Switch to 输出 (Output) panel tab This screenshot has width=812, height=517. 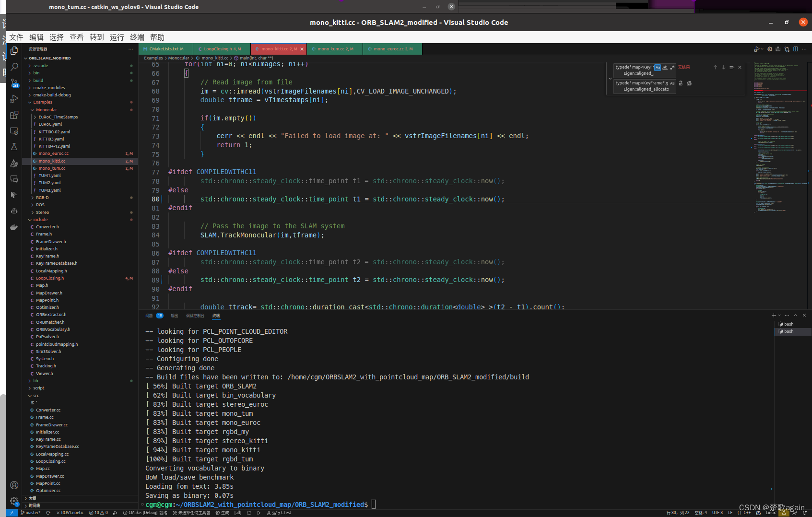click(x=175, y=316)
